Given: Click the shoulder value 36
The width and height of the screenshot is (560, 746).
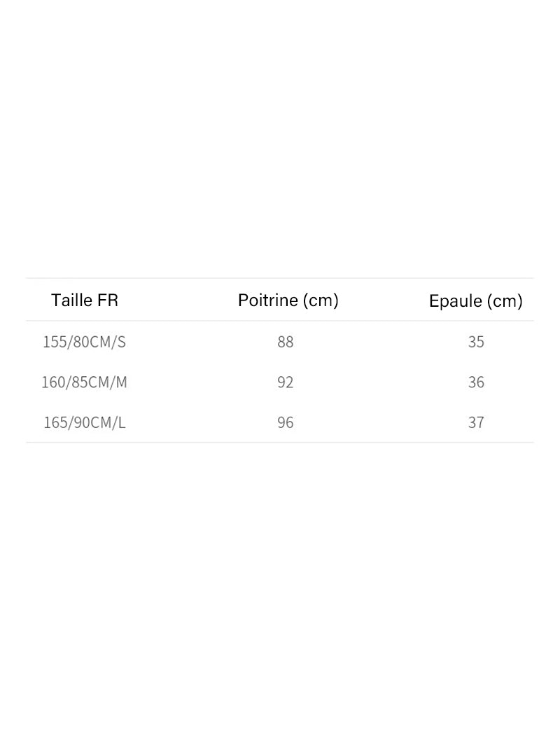Looking at the screenshot, I should (476, 382).
